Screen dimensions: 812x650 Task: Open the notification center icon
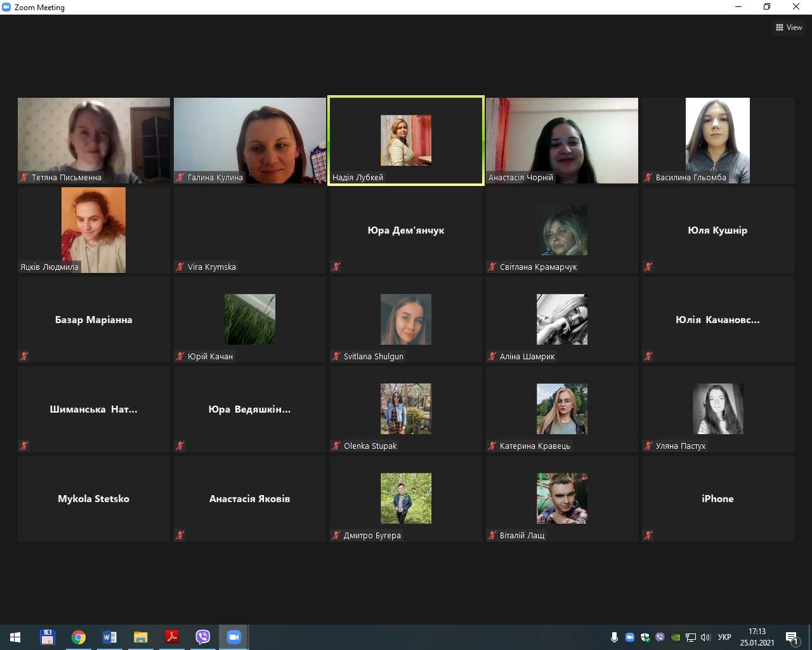point(792,637)
